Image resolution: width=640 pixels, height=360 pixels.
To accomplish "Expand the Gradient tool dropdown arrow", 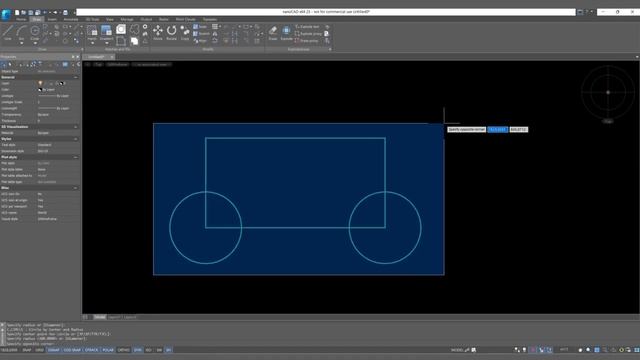I will pos(106,43).
